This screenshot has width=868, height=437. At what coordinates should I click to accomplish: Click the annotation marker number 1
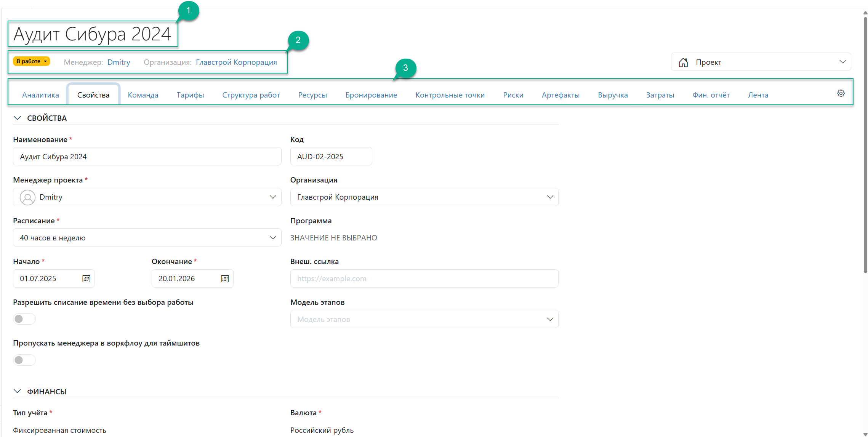pos(188,11)
